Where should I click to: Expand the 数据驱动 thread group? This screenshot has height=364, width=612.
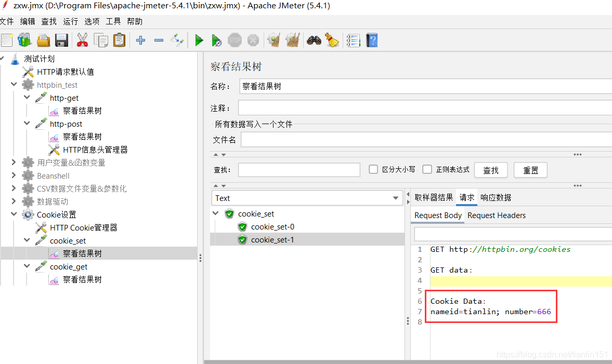(14, 201)
